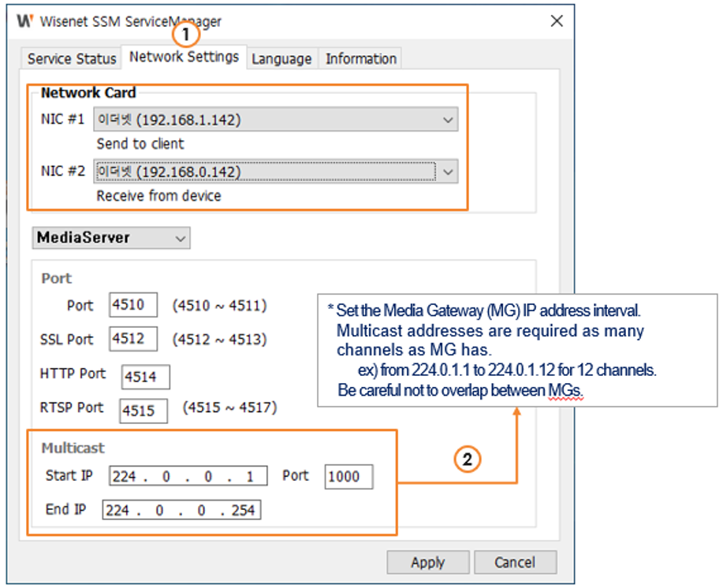
Task: Click the Wisenet logo icon in title bar
Action: click(x=24, y=21)
